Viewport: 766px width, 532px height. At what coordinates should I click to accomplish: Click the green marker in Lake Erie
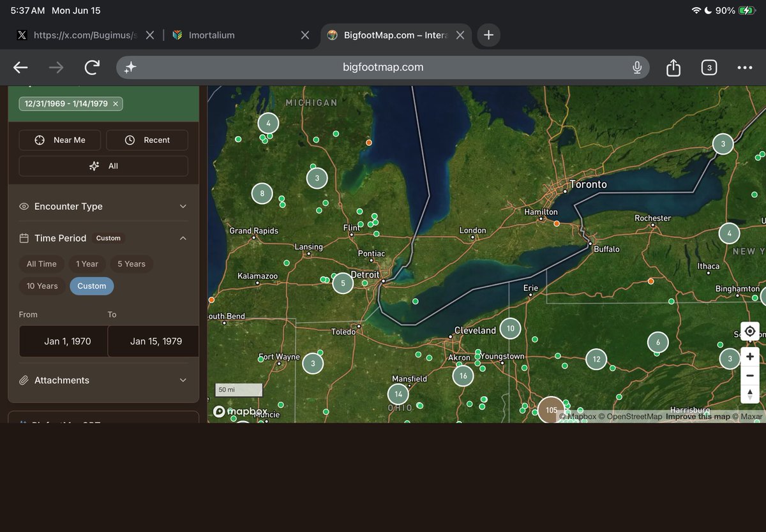(x=416, y=301)
